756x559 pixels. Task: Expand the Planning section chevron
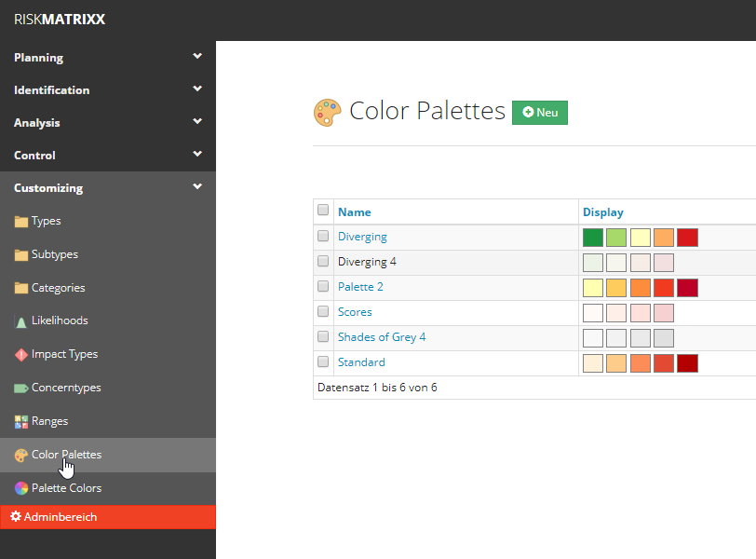(197, 56)
